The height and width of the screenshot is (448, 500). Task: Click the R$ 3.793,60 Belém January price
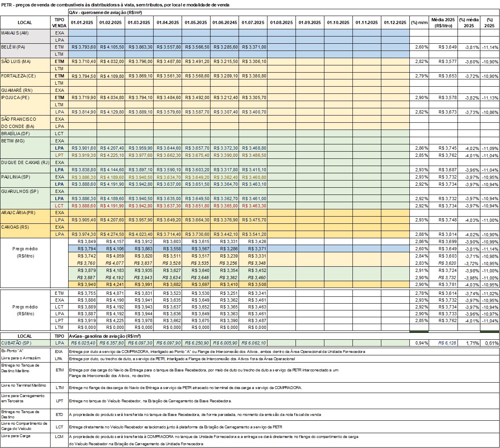(83, 47)
